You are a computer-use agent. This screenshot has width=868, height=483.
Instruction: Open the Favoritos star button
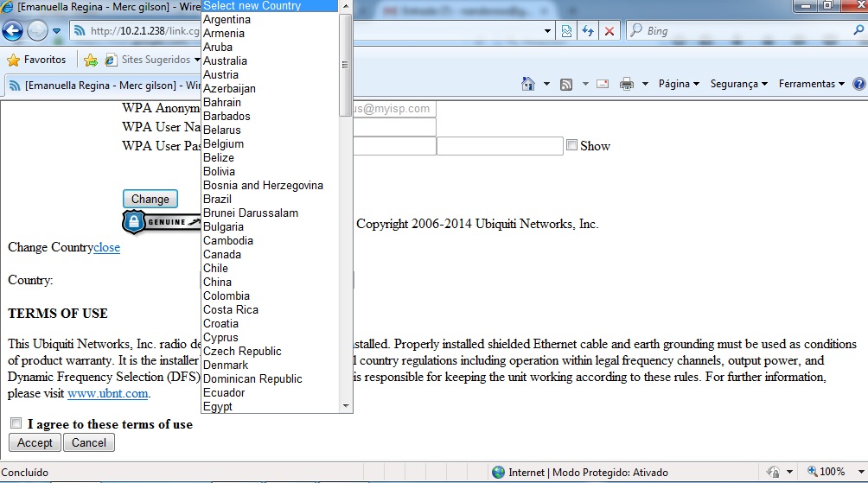click(36, 60)
